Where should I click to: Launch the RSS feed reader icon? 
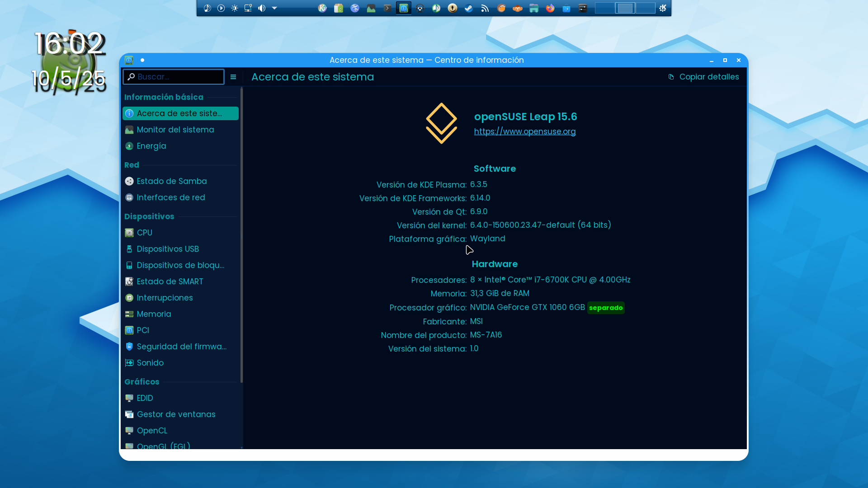[x=485, y=8]
